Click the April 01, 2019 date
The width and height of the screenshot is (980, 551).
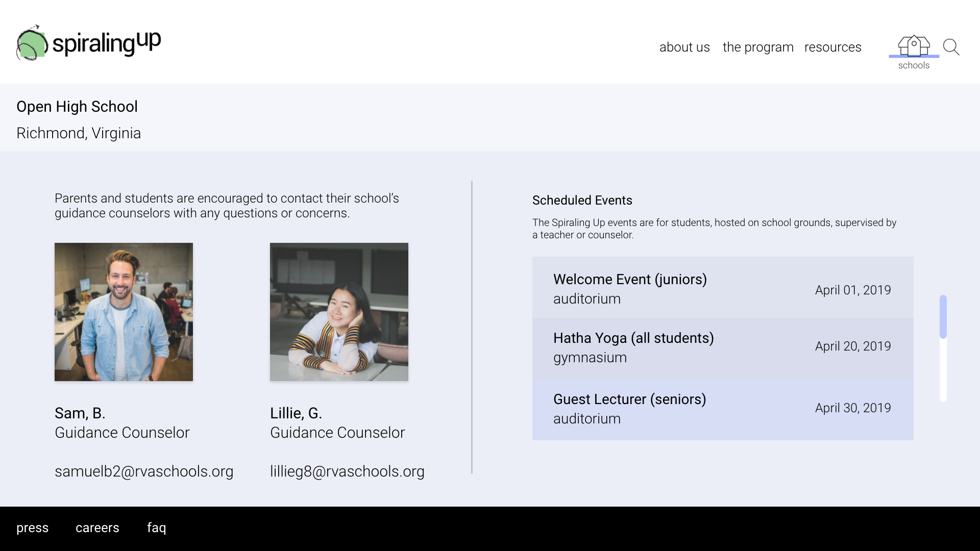tap(853, 290)
